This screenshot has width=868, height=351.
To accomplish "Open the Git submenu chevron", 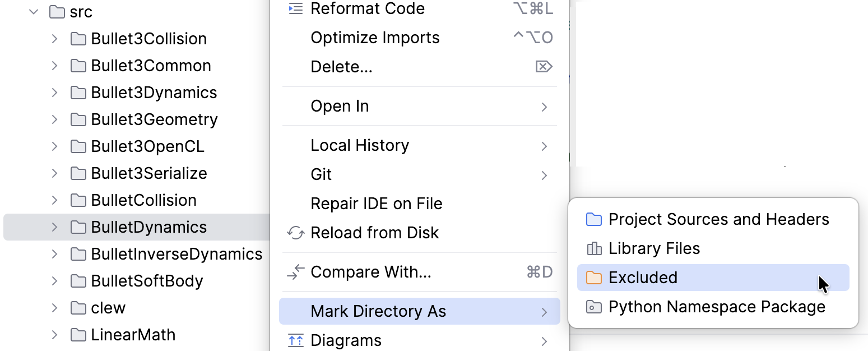I will (544, 175).
